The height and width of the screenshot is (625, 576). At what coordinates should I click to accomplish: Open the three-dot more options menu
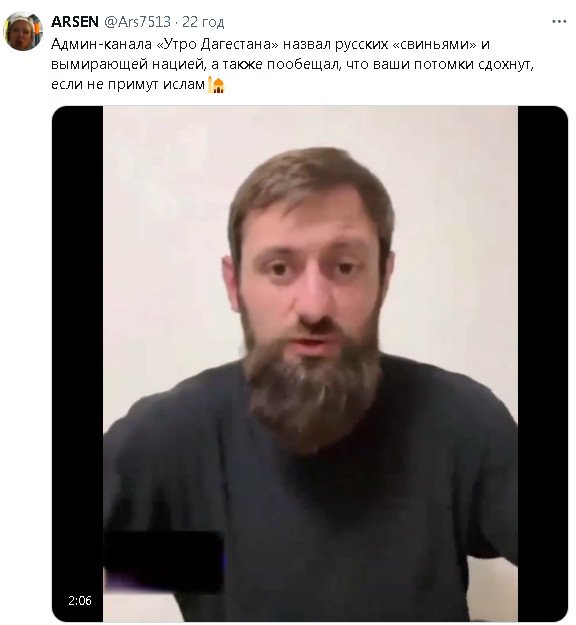(x=559, y=22)
